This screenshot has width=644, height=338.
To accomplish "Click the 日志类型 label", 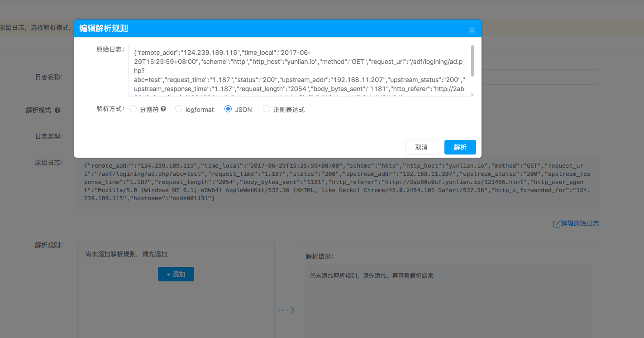I will point(49,136).
